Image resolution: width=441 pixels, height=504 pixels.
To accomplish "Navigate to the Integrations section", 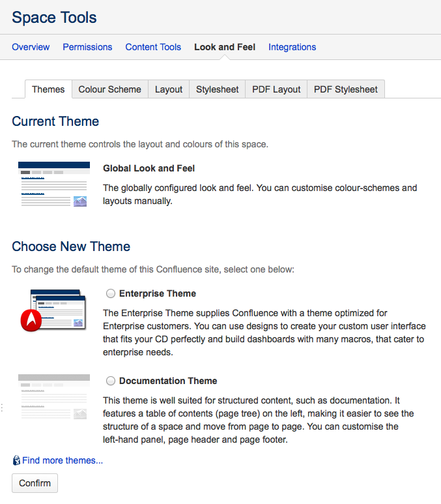I will click(x=292, y=47).
